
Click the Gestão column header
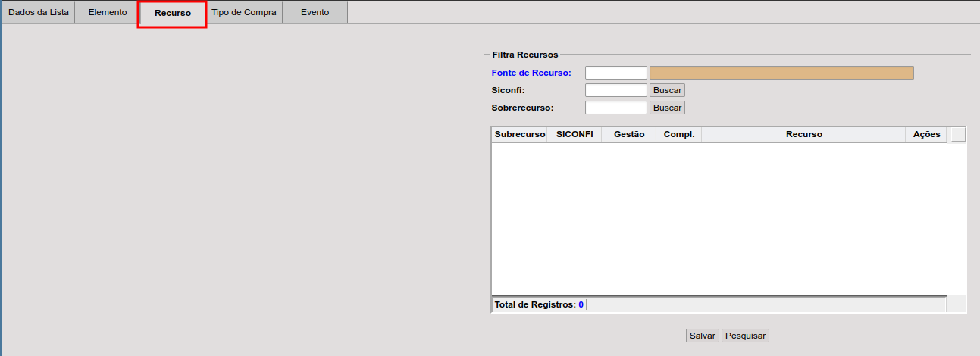tap(629, 134)
